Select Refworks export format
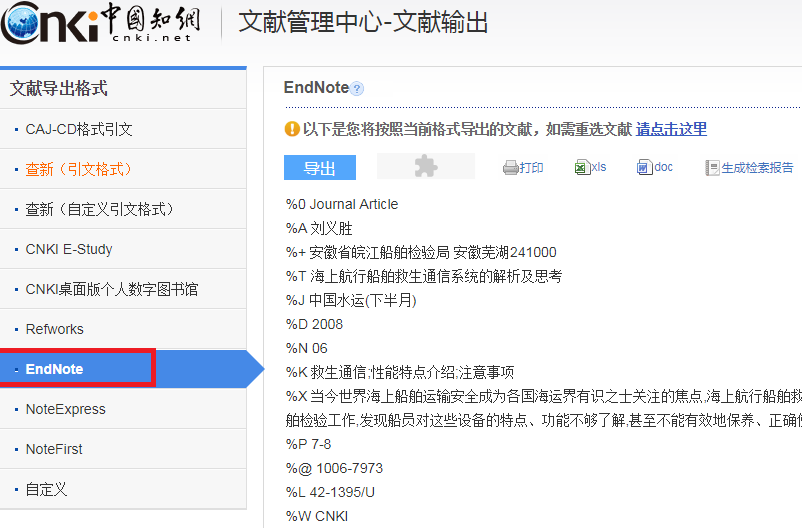 (x=123, y=328)
